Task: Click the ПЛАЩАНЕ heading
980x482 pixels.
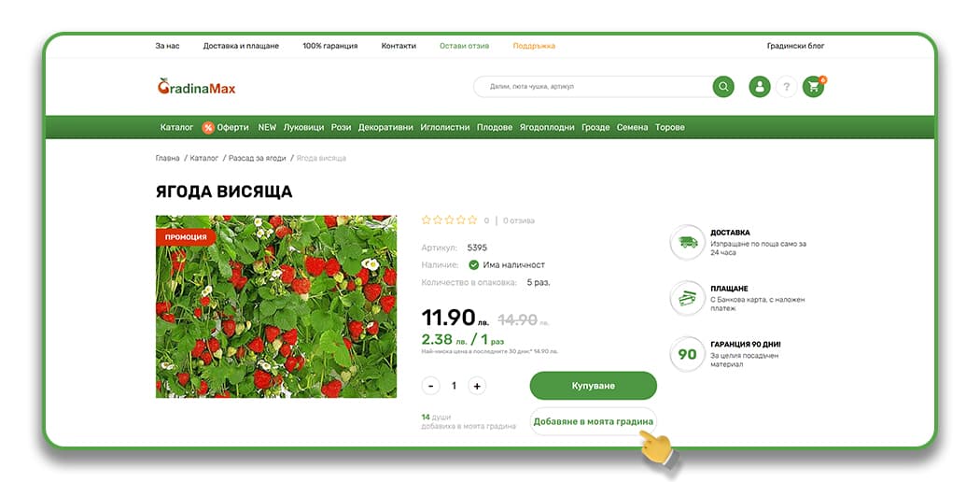Action: click(729, 289)
